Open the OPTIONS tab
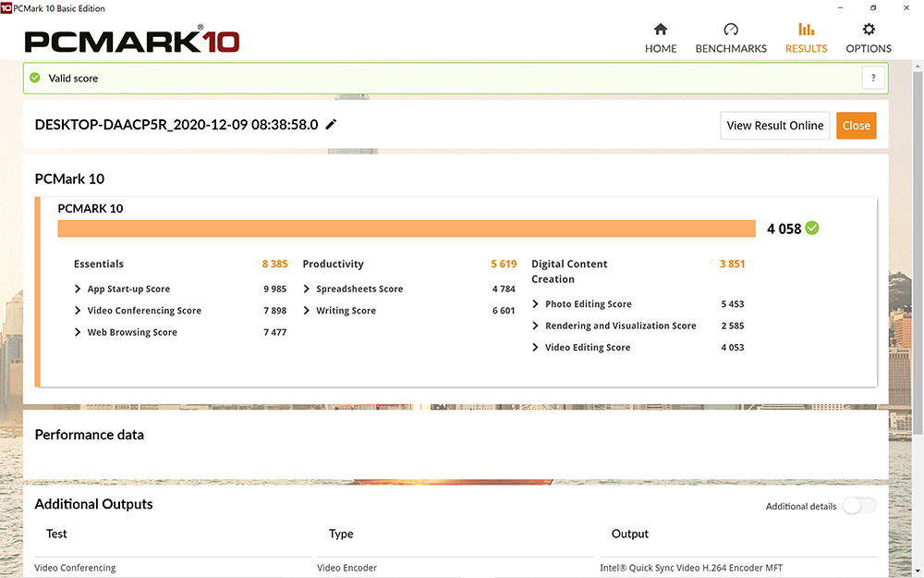The height and width of the screenshot is (578, 924). pyautogui.click(x=869, y=38)
